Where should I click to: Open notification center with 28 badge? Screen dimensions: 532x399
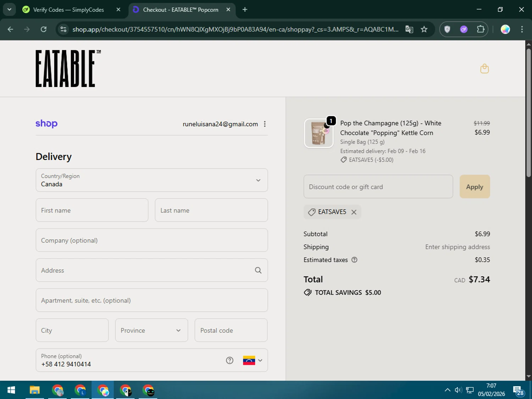[x=518, y=390]
